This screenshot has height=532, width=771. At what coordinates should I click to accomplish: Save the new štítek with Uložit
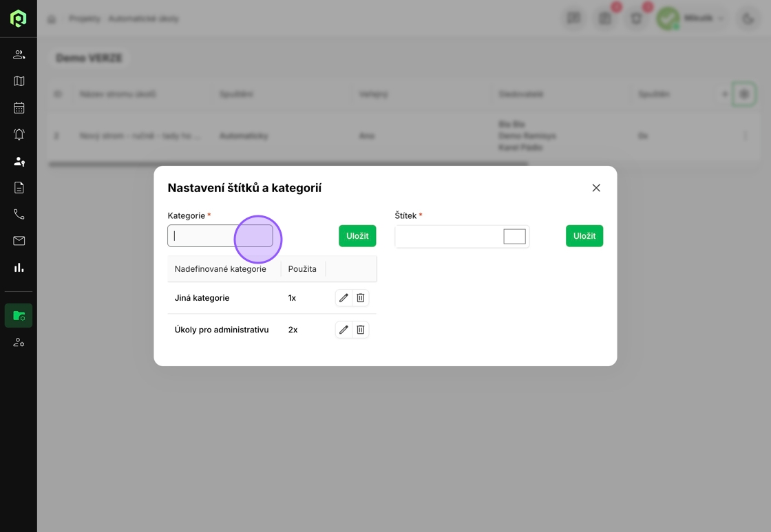coord(584,236)
